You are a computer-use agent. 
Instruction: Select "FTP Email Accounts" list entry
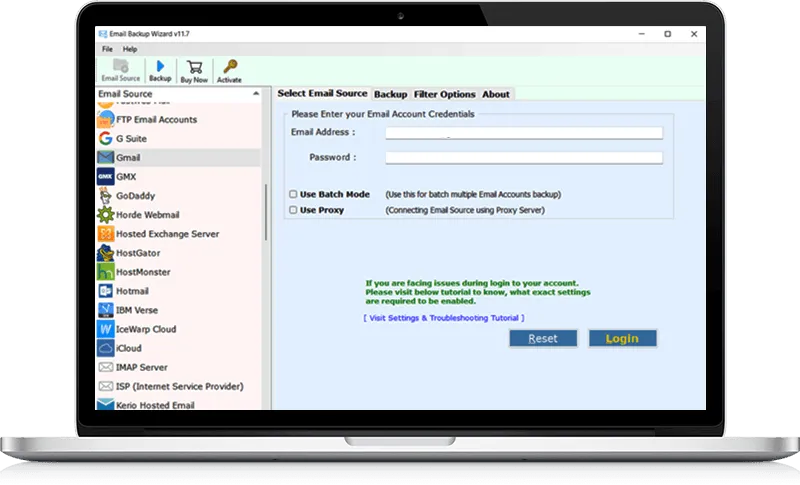pyautogui.click(x=179, y=119)
